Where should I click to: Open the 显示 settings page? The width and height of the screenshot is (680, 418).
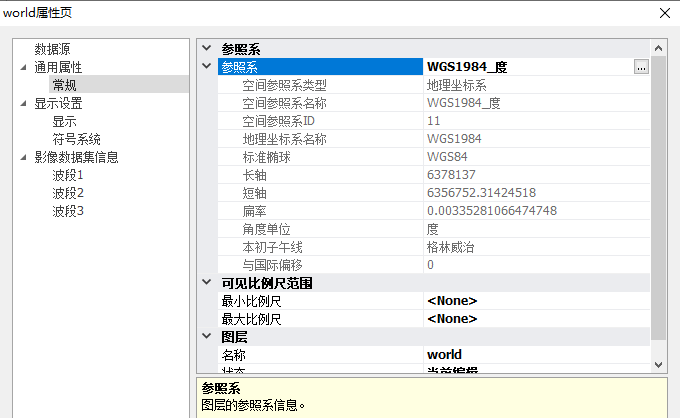(65, 121)
